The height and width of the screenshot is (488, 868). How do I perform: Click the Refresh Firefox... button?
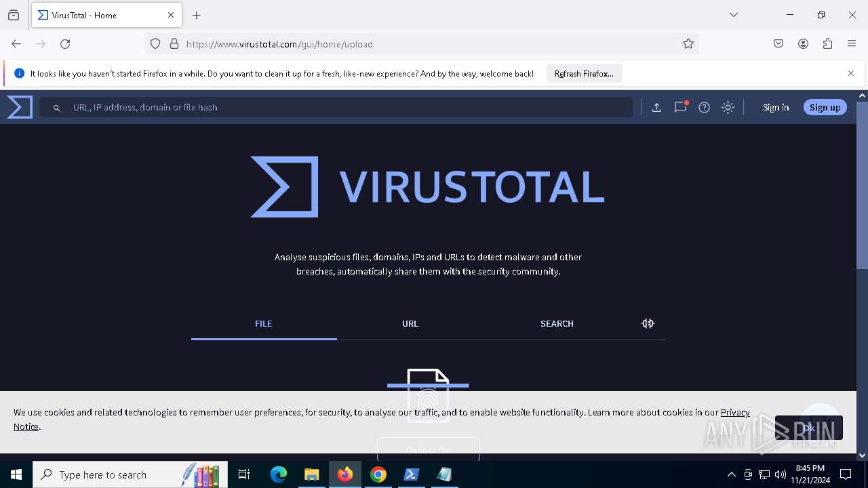click(584, 73)
